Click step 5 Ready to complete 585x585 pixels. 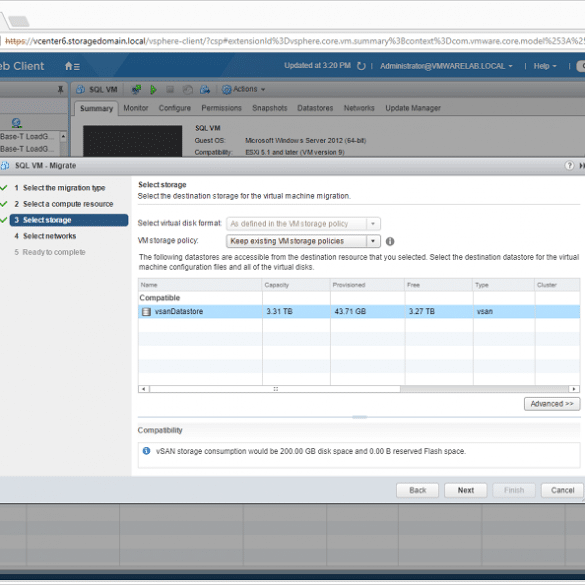[50, 252]
